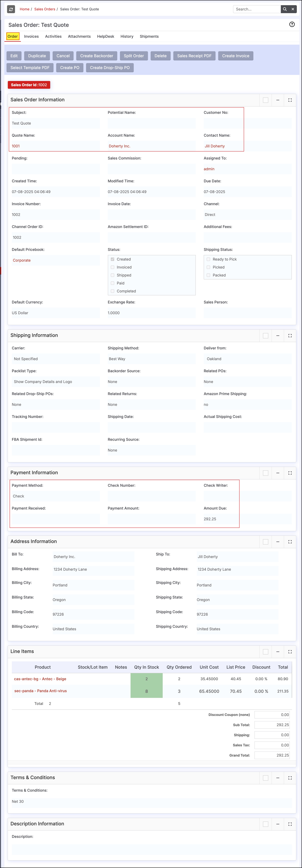The width and height of the screenshot is (302, 868).
Task: Collapse the Sales Order Information section
Action: pos(278,100)
